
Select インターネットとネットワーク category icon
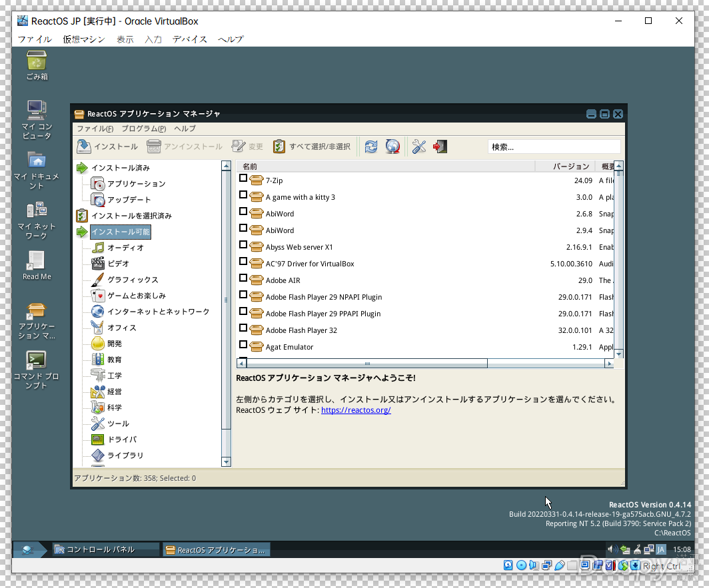tap(98, 312)
